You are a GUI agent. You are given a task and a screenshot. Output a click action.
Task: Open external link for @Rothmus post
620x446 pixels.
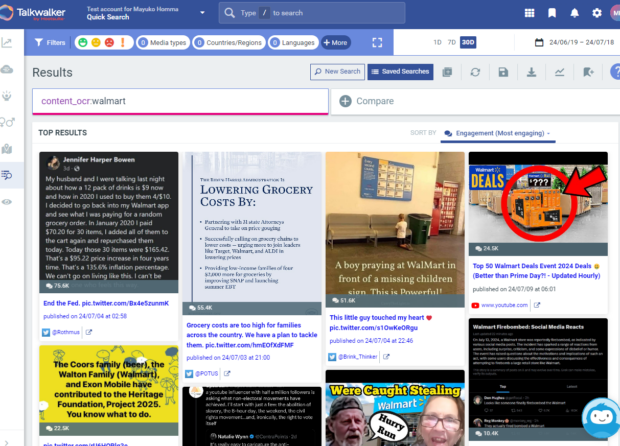point(89,332)
